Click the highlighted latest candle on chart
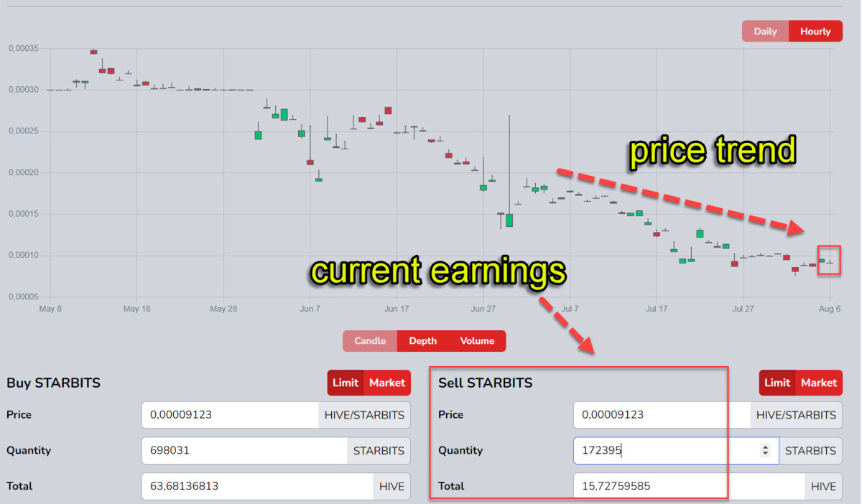The height and width of the screenshot is (504, 862). (x=829, y=261)
